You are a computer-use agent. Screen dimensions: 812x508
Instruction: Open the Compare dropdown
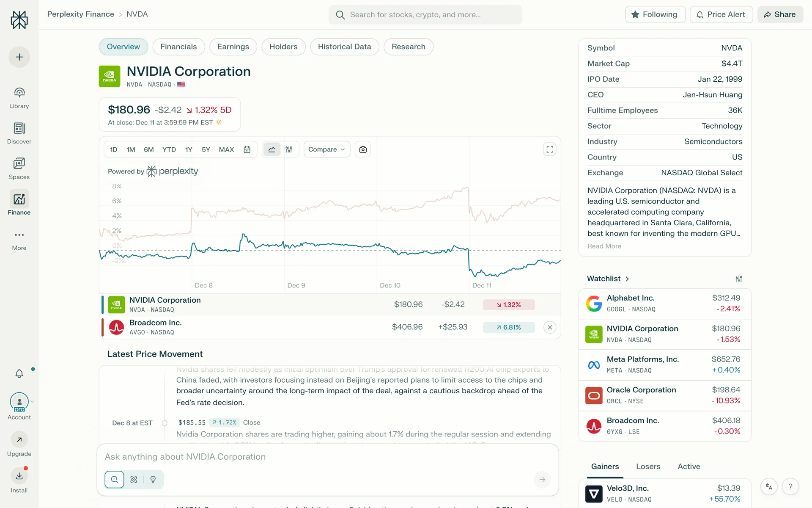pos(326,149)
